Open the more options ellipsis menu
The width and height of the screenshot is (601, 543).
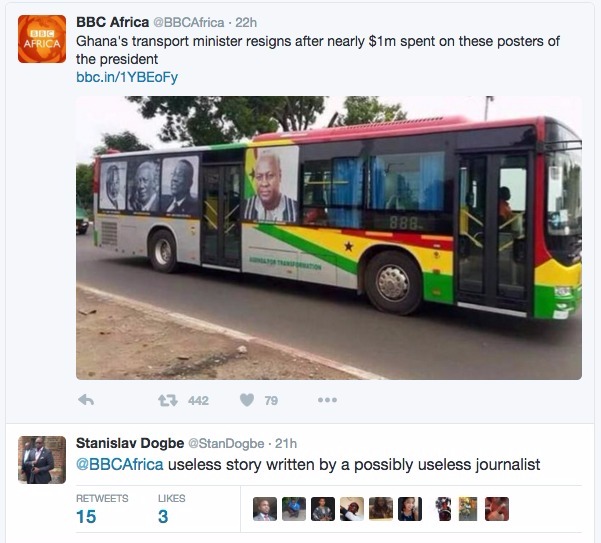click(x=327, y=400)
